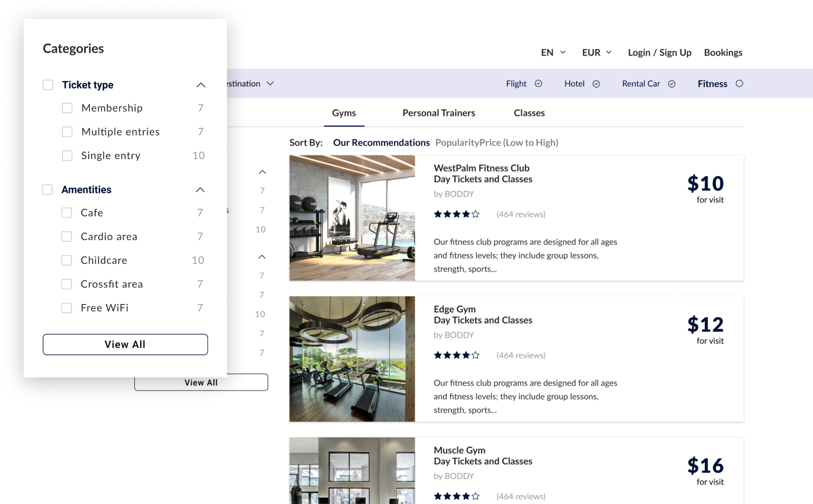The width and height of the screenshot is (813, 504).
Task: Click WestPalm Fitness Club star rating
Action: 457,214
